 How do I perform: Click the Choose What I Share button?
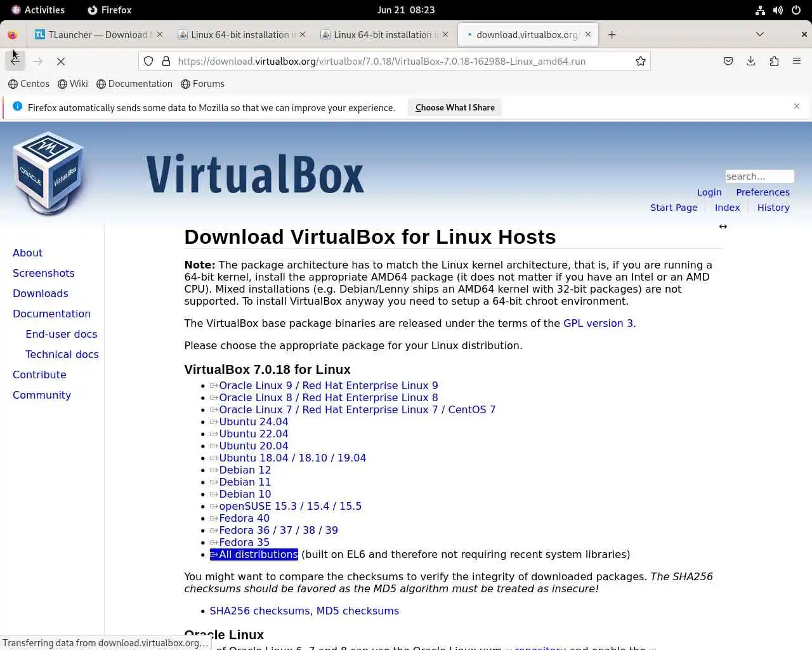pyautogui.click(x=455, y=107)
